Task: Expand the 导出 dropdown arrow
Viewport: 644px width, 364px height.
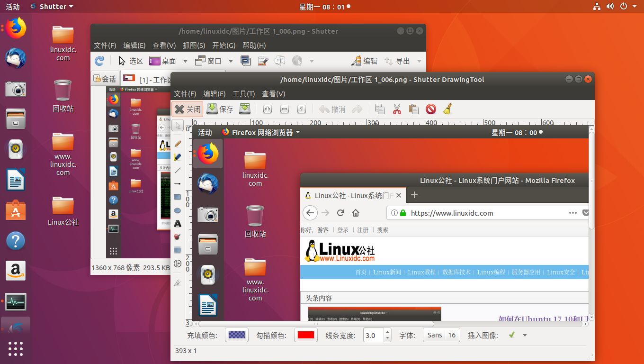Action: point(419,61)
